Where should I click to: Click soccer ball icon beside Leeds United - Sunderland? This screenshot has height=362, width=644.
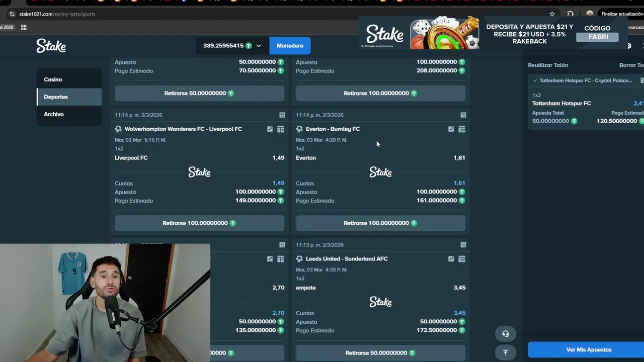(299, 259)
